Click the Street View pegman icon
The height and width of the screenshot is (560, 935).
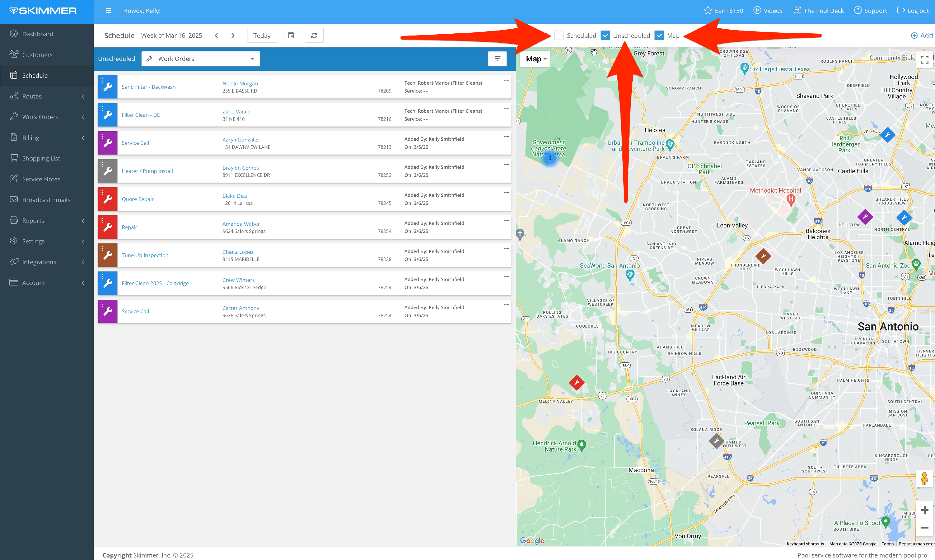coord(924,479)
